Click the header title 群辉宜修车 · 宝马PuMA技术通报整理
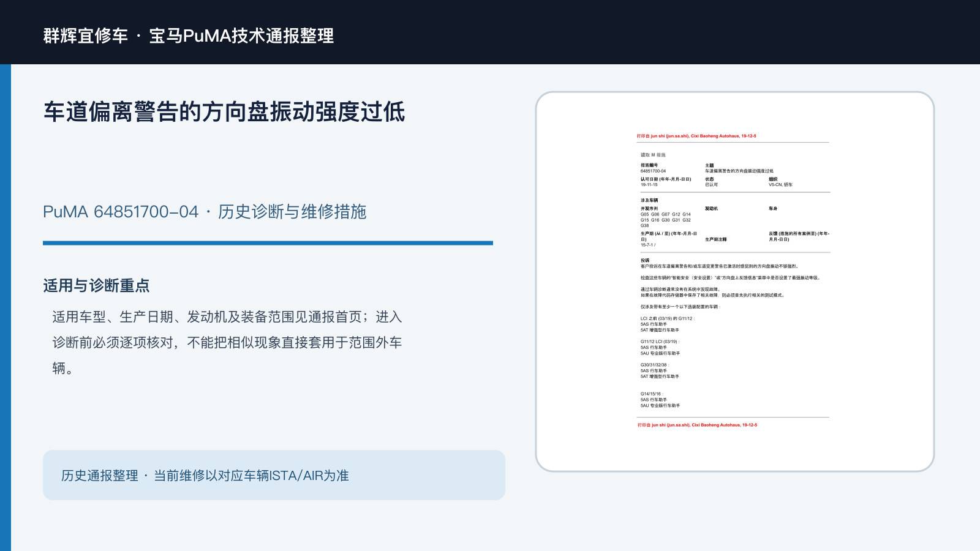The image size is (980, 551). (x=189, y=36)
